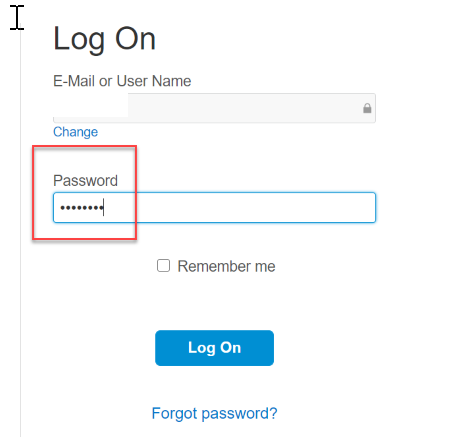This screenshot has height=443, width=451.
Task: Open the Forgot password? link
Action: pyautogui.click(x=214, y=413)
